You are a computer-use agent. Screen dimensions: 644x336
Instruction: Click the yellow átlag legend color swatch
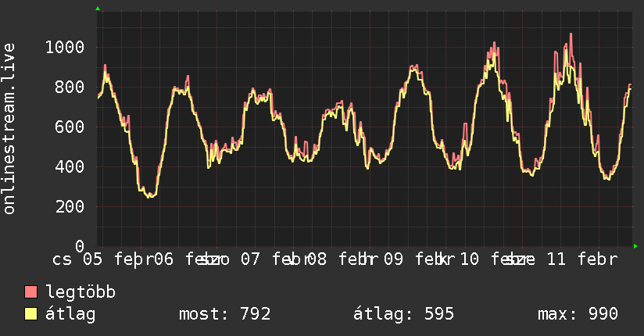pos(30,314)
